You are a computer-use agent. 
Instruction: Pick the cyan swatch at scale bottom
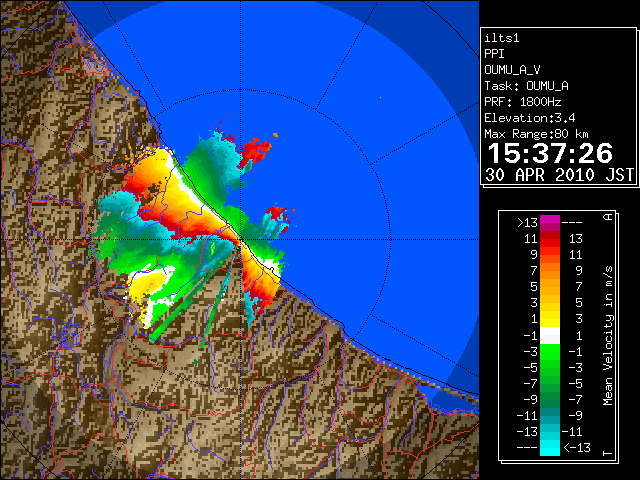pyautogui.click(x=550, y=447)
